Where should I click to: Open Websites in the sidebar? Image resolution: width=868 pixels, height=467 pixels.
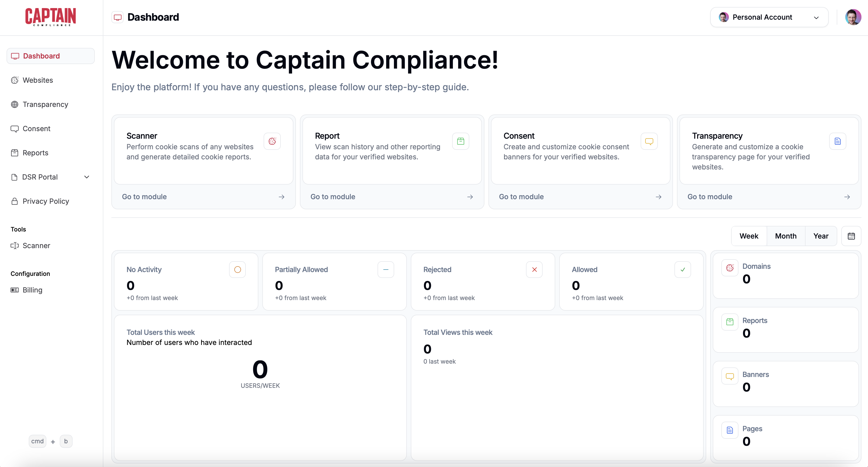tap(38, 80)
